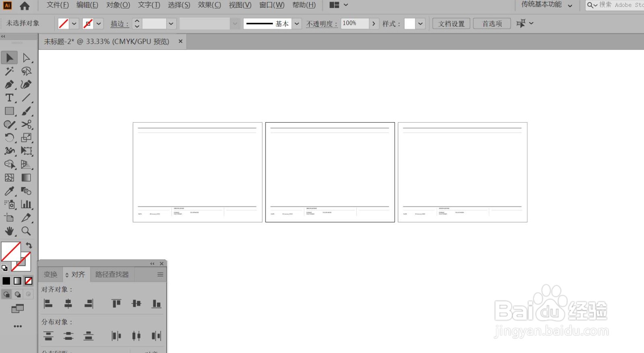This screenshot has width=644, height=353.
Task: Click horizontal align right icon
Action: 89,304
